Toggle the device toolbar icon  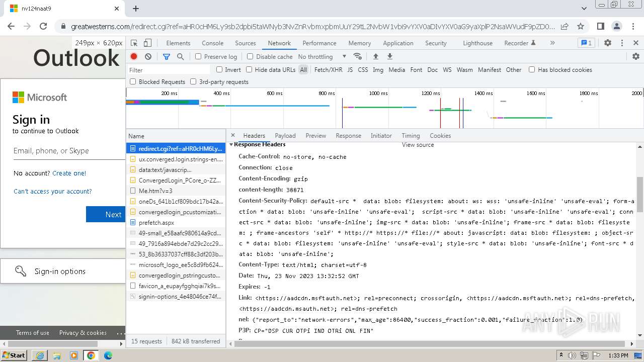pyautogui.click(x=147, y=43)
